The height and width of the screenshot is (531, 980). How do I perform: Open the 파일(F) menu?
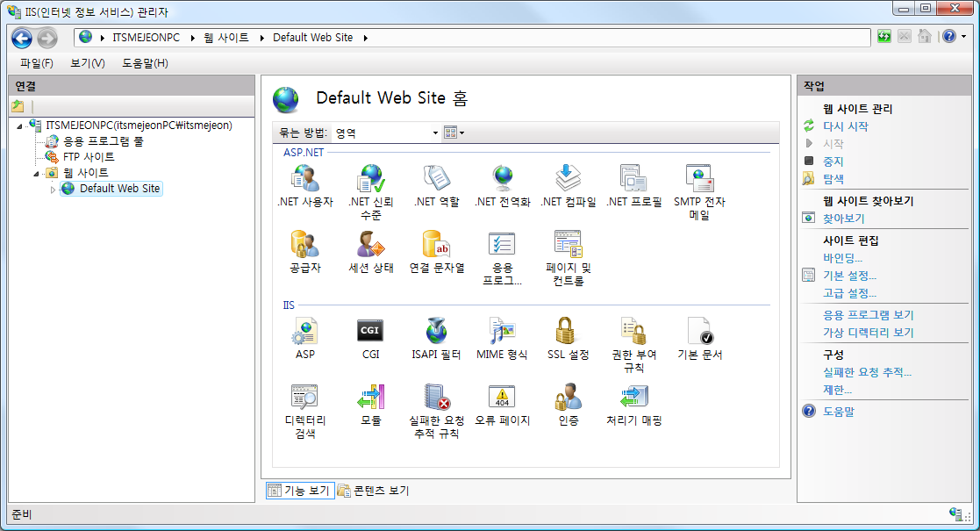[x=36, y=63]
